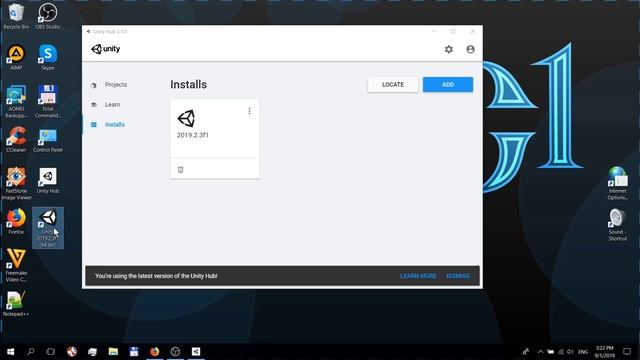Viewport: 640px width, 360px height.
Task: Select the Notepad++ desktop icon
Action: coord(16,304)
